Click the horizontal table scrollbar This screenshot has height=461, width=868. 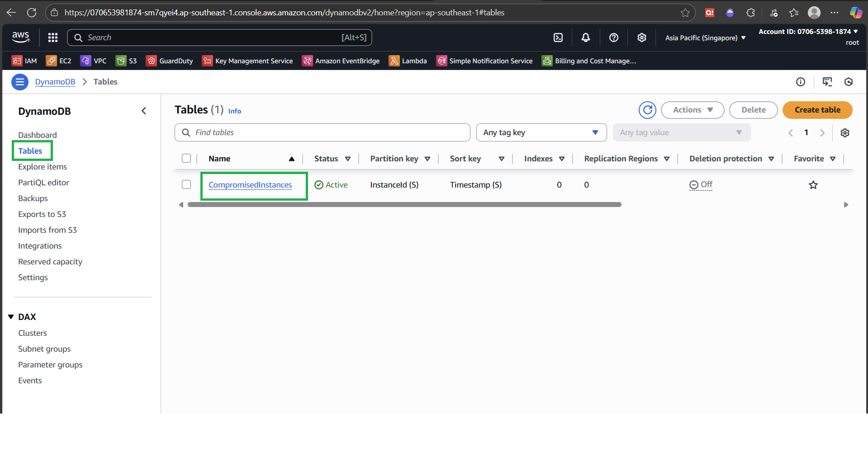pyautogui.click(x=404, y=205)
